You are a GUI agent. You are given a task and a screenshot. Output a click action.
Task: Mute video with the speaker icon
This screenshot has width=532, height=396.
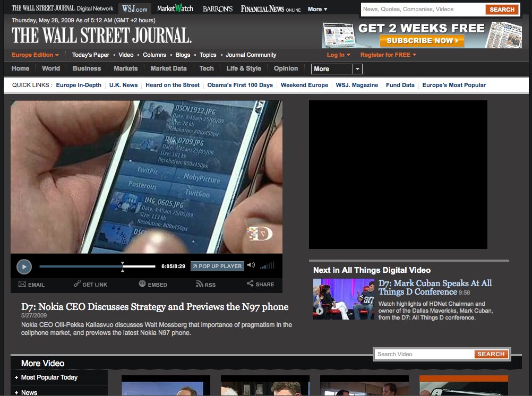251,265
